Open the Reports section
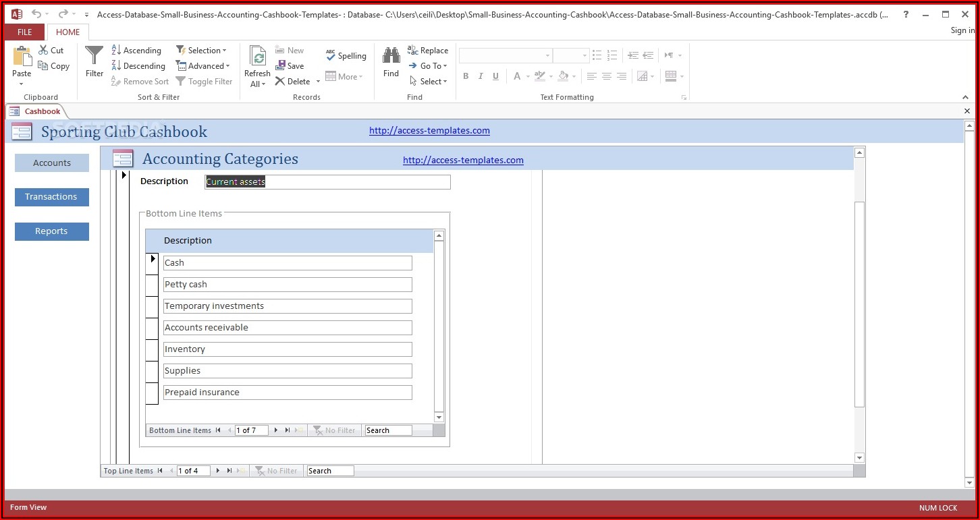This screenshot has width=980, height=520. click(x=51, y=231)
